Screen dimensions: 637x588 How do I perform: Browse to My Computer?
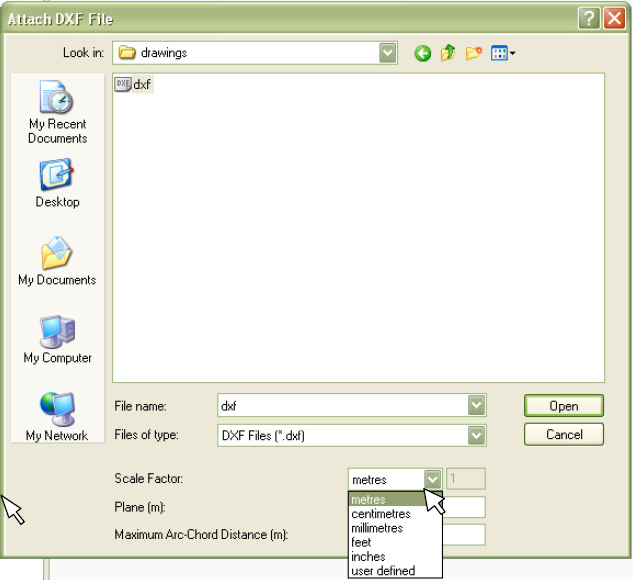coord(57,340)
